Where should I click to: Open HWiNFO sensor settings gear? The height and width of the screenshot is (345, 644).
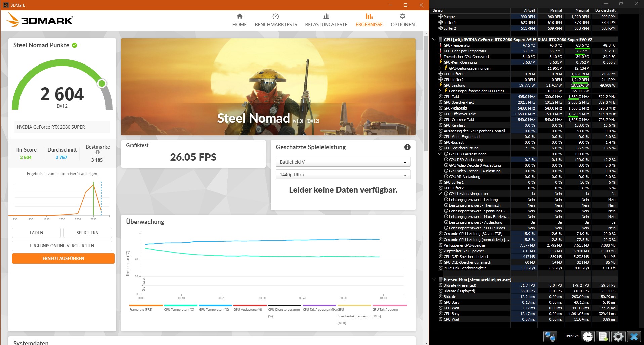(x=618, y=336)
